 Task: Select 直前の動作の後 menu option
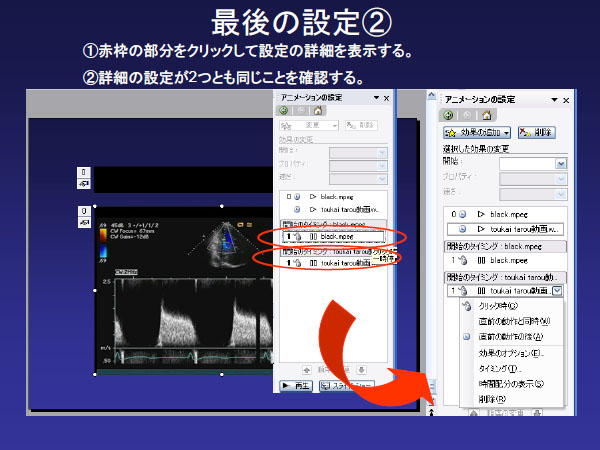(510, 338)
